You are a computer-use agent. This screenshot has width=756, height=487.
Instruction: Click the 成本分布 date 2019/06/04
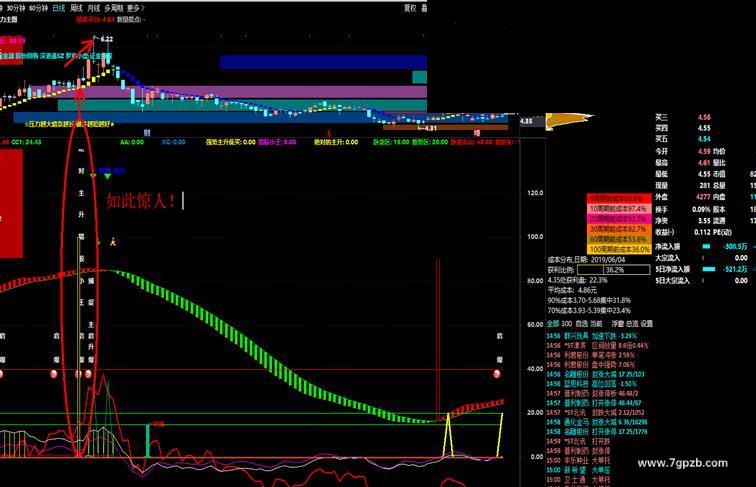[x=608, y=259]
